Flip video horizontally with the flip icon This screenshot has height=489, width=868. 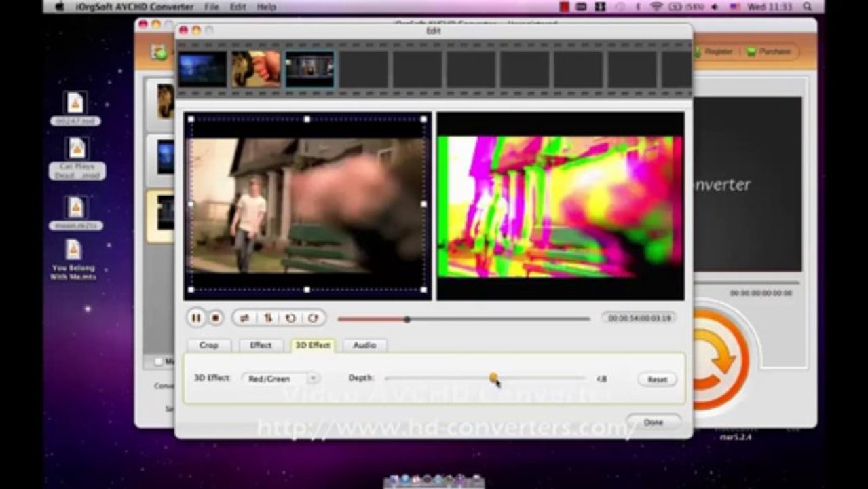244,318
